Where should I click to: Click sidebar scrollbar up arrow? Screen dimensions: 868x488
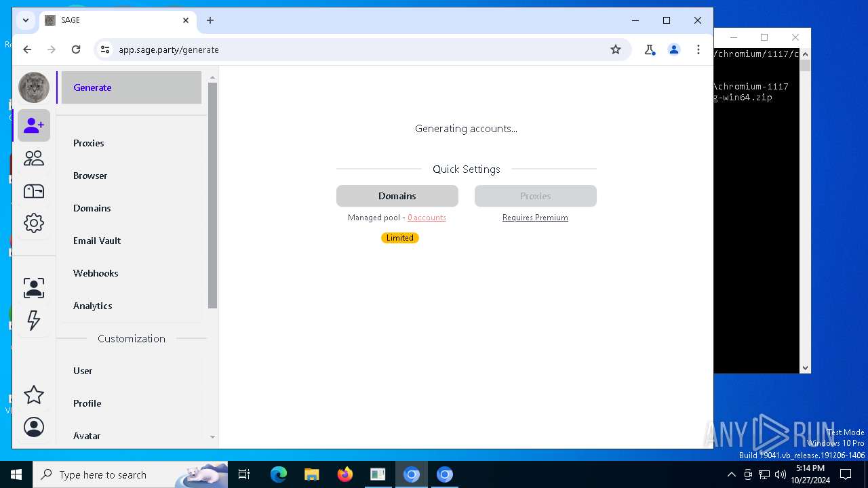212,77
